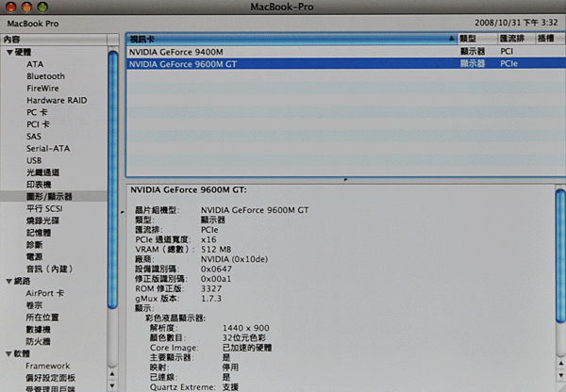Click the detail pane scroll down arrow
The height and width of the screenshot is (392, 566).
click(x=561, y=375)
